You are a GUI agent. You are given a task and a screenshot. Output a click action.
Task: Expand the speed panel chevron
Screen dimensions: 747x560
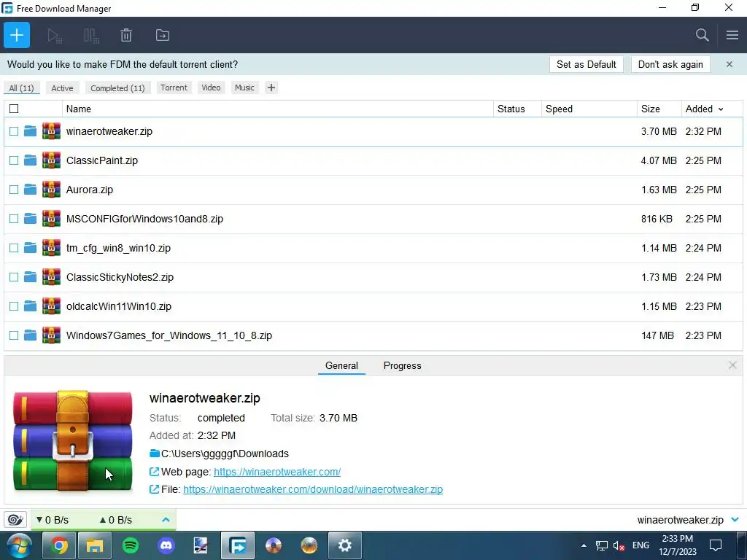pos(166,519)
